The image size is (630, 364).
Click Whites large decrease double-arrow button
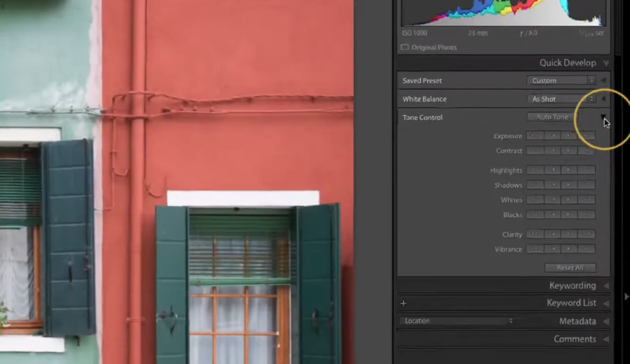tap(535, 200)
